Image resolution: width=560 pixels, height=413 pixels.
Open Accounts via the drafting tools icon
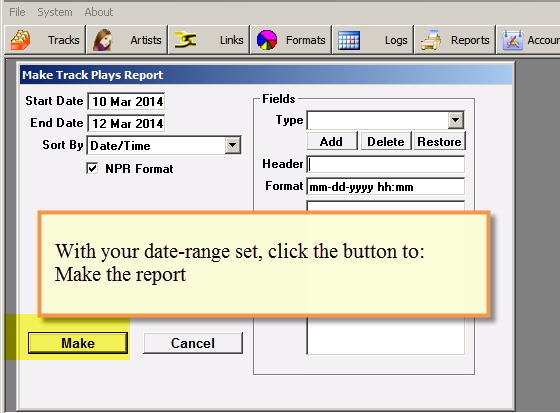point(512,40)
